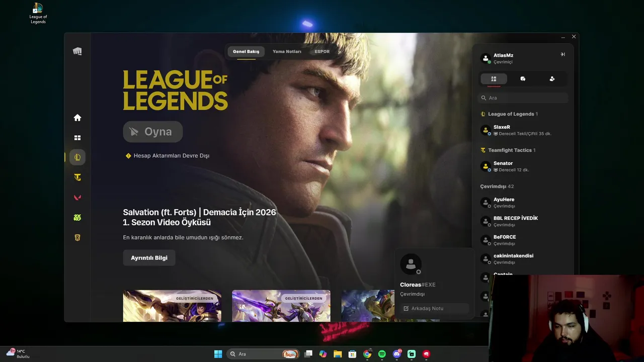Screen dimensions: 644x362
Task: Collapse the friends panel arrow icon
Action: 562,54
